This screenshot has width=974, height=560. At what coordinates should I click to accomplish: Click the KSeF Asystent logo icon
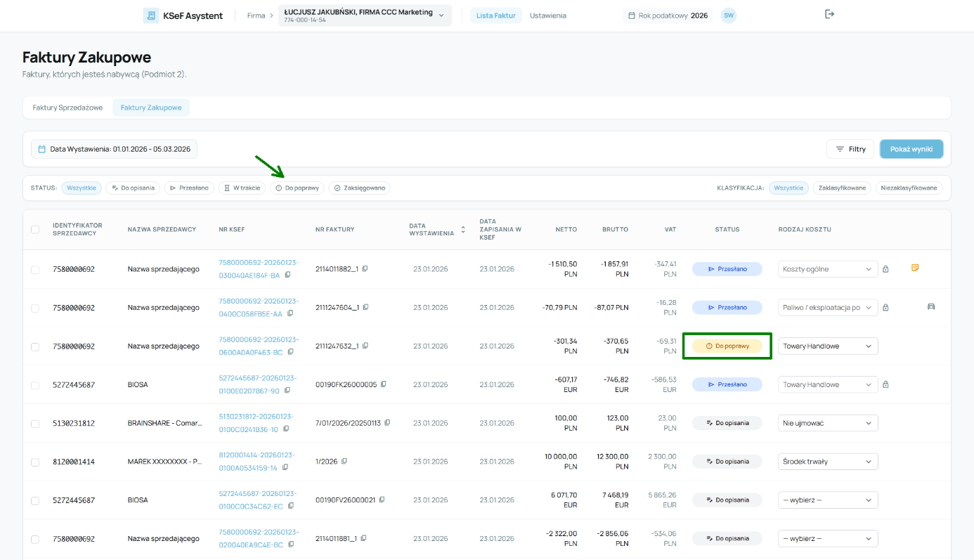pos(151,15)
